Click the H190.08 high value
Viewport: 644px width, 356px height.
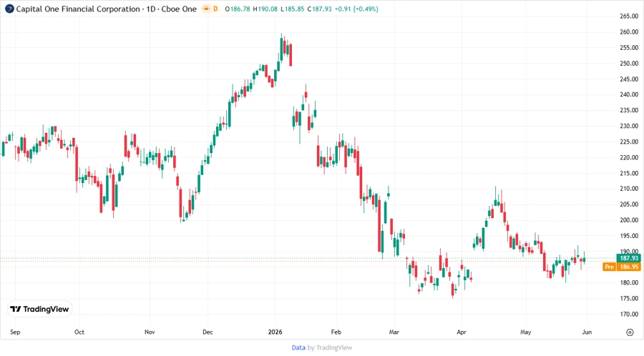click(x=265, y=9)
